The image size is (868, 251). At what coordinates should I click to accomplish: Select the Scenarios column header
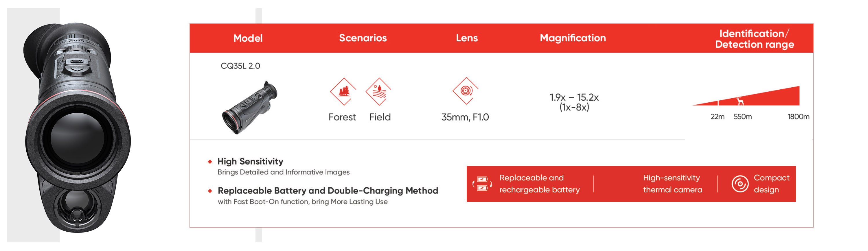tap(363, 38)
